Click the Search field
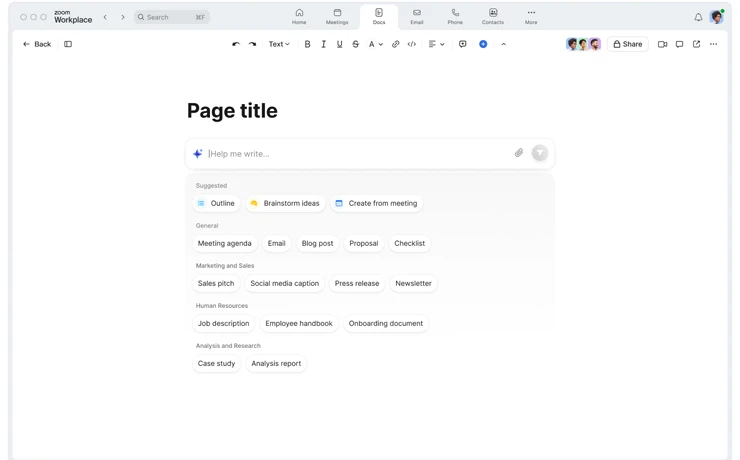The height and width of the screenshot is (460, 740). click(x=172, y=17)
